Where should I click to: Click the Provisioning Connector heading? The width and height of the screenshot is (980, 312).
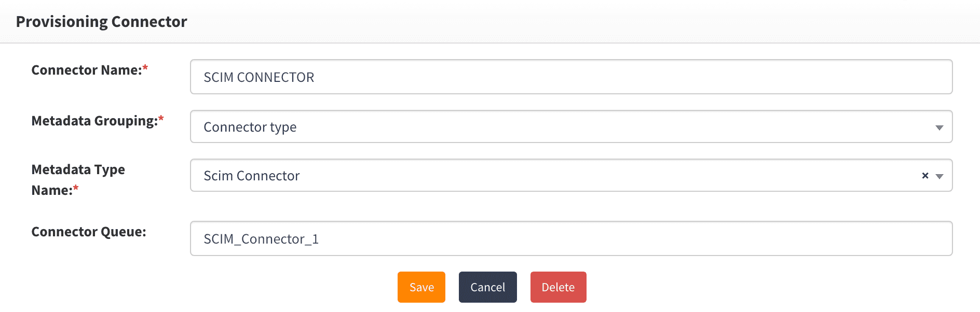click(x=101, y=22)
